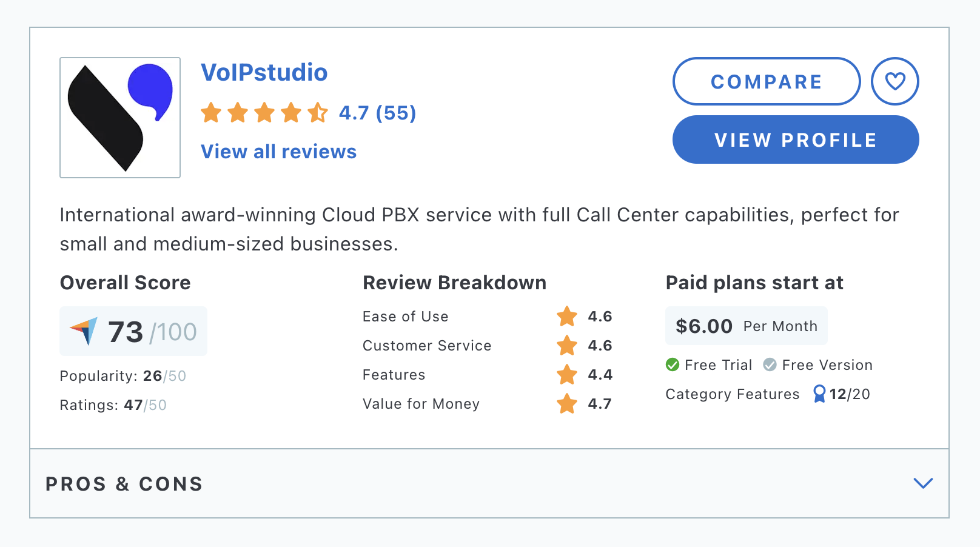Click the 73/100 overall score badge
This screenshot has width=980, height=547.
pyautogui.click(x=133, y=331)
